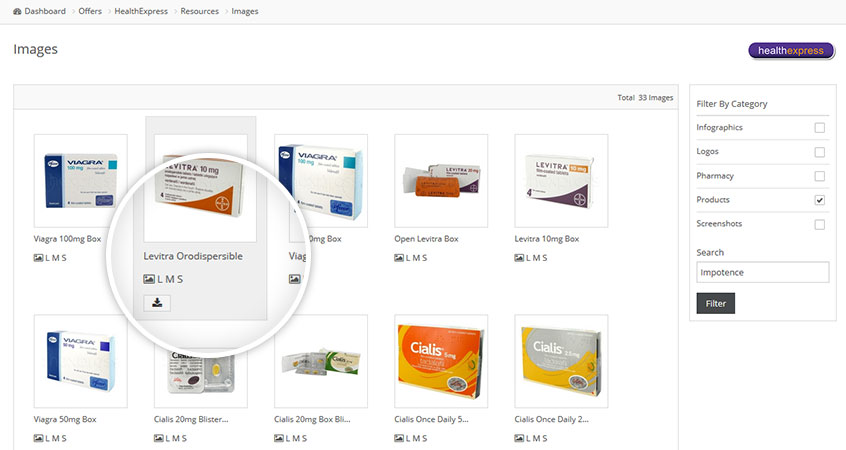Open the Viagra 100mg Box thumbnail
Viewport: 846px width, 450px height.
[80, 181]
